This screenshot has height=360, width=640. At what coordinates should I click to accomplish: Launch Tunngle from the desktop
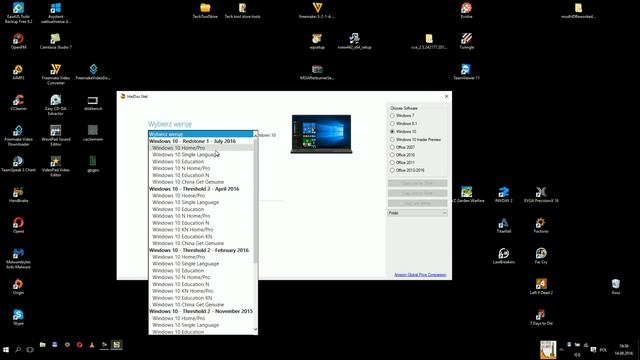click(467, 42)
